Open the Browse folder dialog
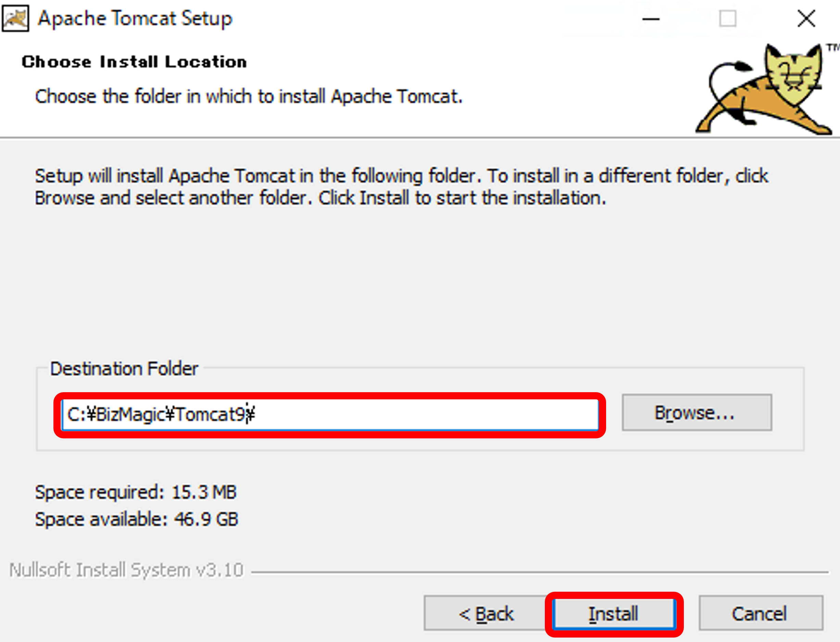Image resolution: width=840 pixels, height=642 pixels. 697,413
